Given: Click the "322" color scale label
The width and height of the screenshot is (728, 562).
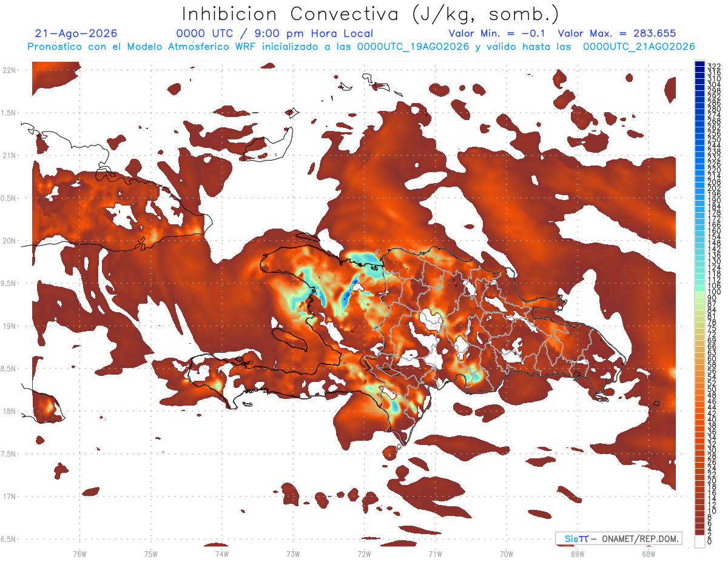Looking at the screenshot, I should click(713, 66).
